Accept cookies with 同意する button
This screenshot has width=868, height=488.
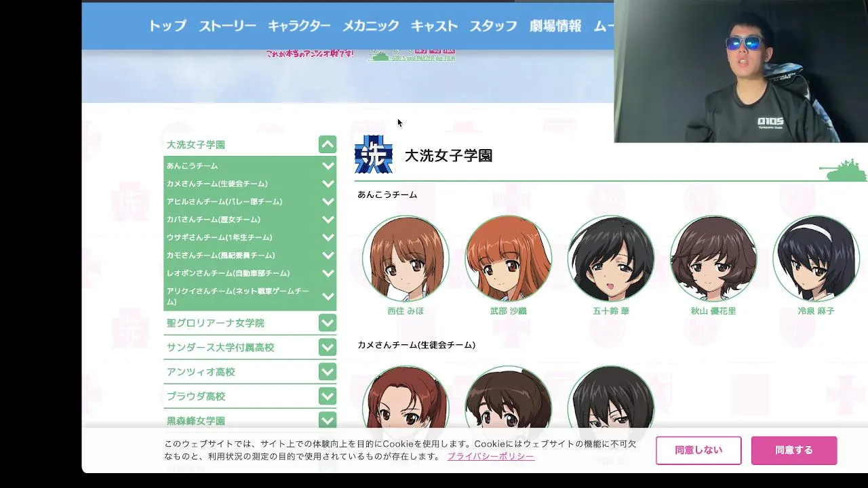tap(794, 451)
